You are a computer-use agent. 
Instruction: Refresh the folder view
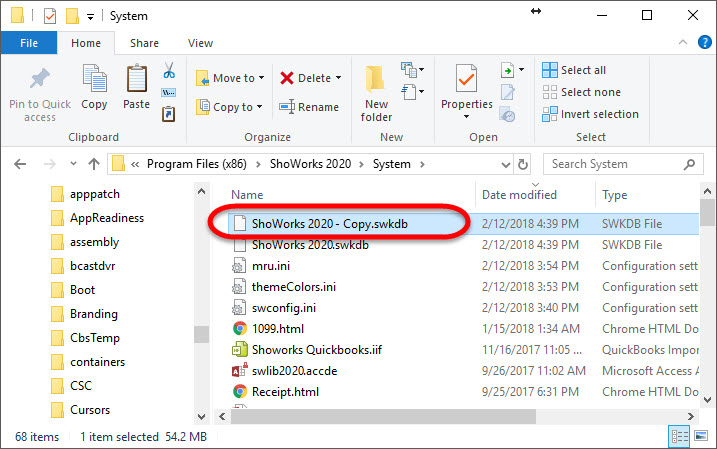pos(523,164)
